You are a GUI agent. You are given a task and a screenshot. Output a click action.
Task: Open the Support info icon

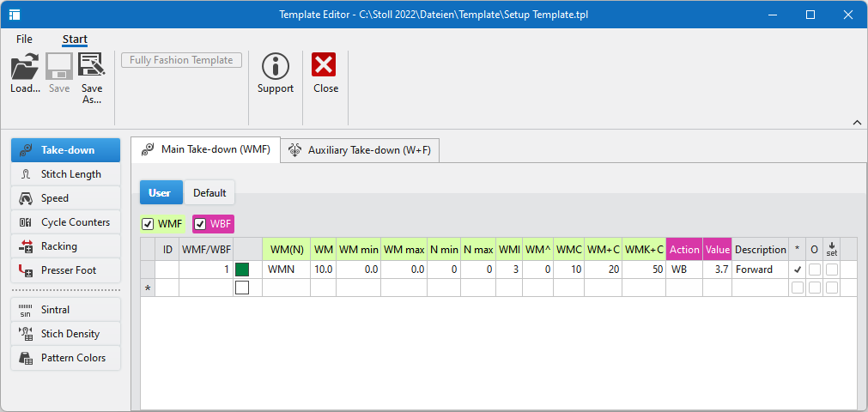coord(275,67)
